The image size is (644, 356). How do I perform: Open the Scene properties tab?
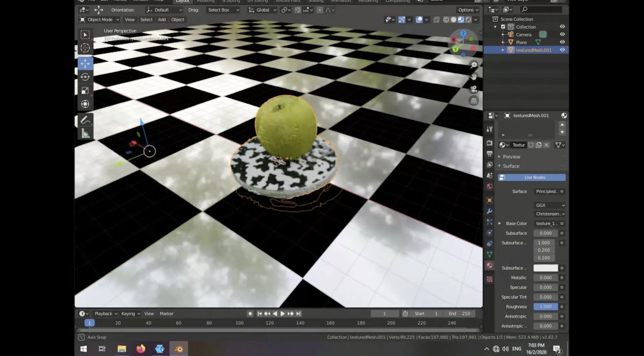(489, 176)
